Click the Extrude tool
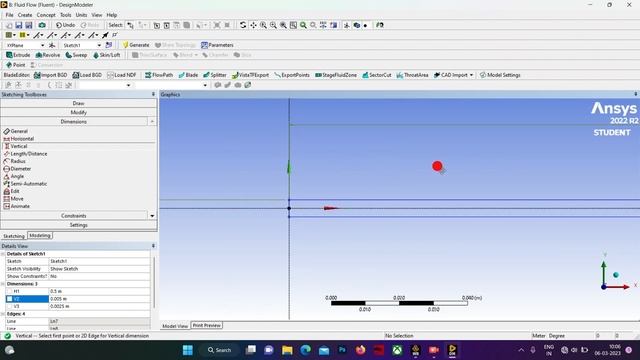Screen dimensions: 640x360 [x=18, y=55]
